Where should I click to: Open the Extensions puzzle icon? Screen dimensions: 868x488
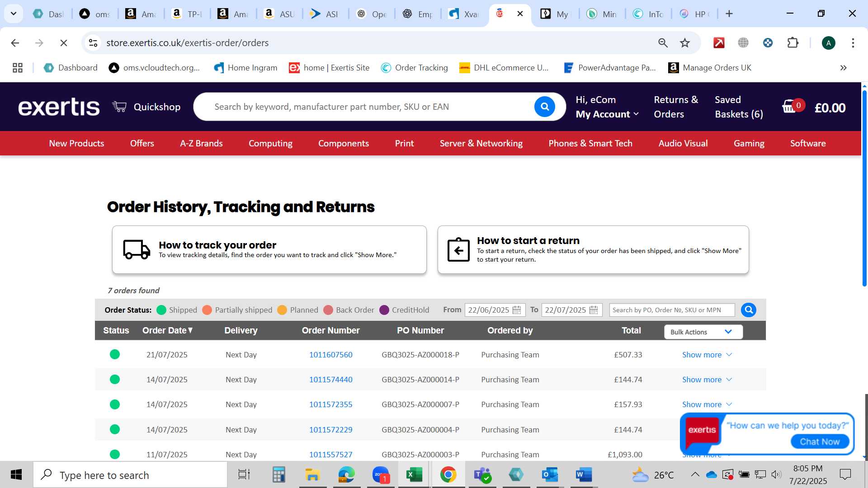point(793,43)
